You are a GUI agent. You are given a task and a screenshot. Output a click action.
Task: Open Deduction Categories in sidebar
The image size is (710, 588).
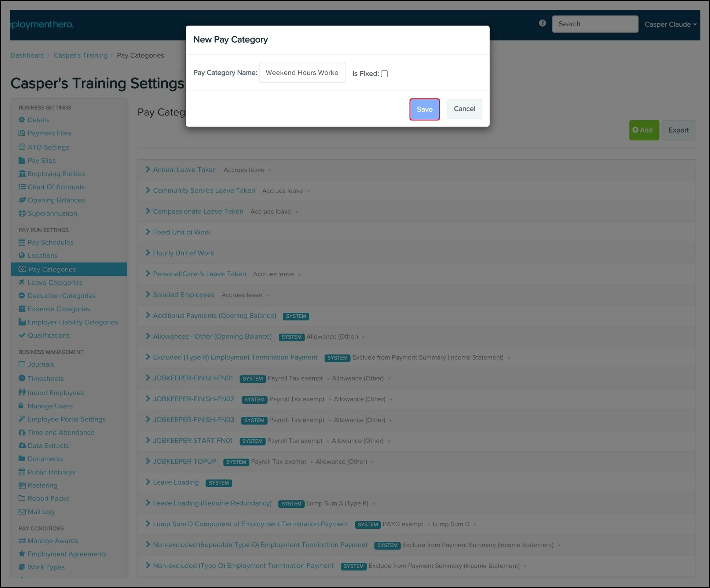coord(61,296)
